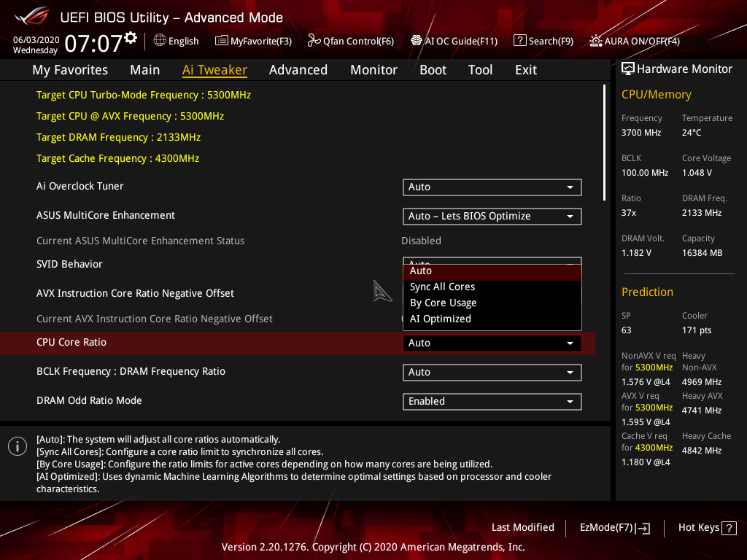Viewport: 747px width, 560px height.
Task: Open the Qfan Control panel
Action: tap(350, 41)
